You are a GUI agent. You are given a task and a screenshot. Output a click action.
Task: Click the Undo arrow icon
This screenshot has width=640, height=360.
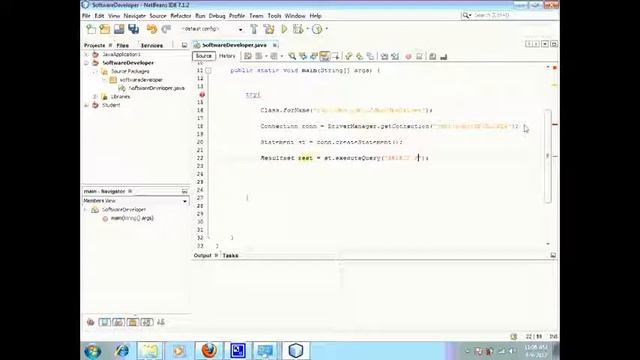point(152,29)
